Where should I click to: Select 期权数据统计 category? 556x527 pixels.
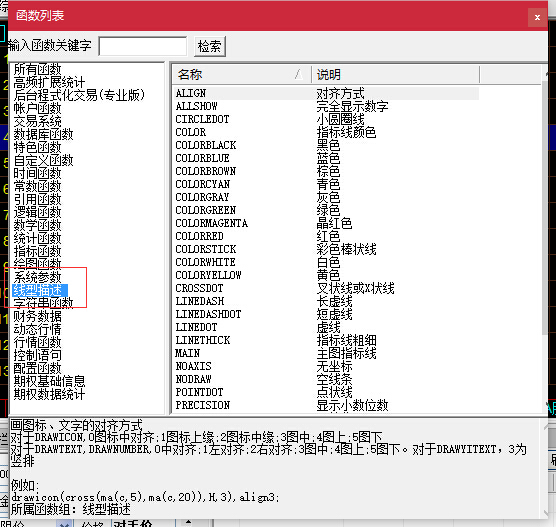coord(49,394)
